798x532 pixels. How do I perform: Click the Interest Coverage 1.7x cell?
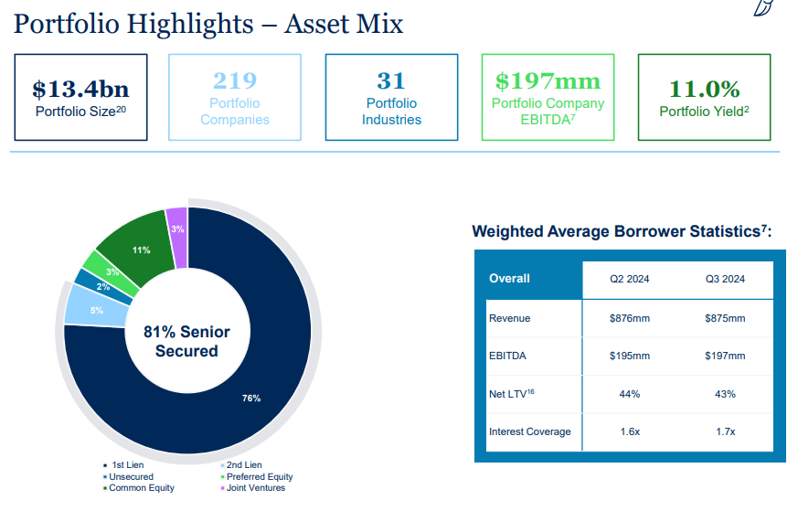[x=727, y=431]
